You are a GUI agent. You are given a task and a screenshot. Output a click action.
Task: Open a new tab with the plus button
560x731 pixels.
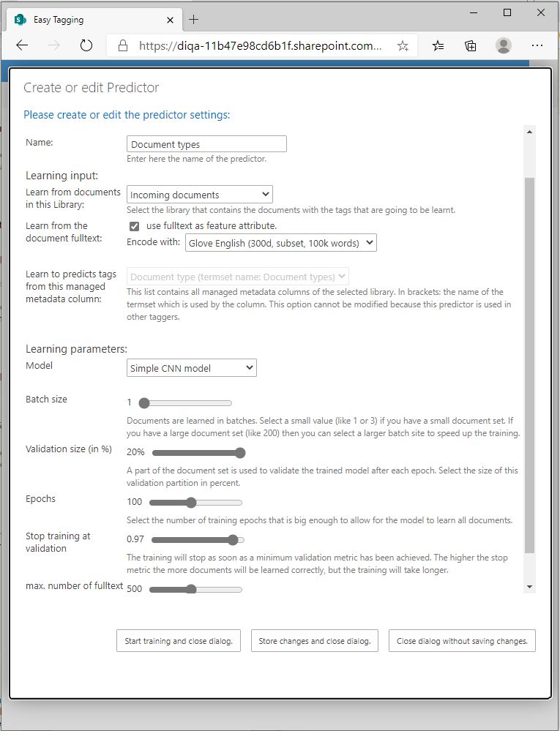pyautogui.click(x=194, y=20)
